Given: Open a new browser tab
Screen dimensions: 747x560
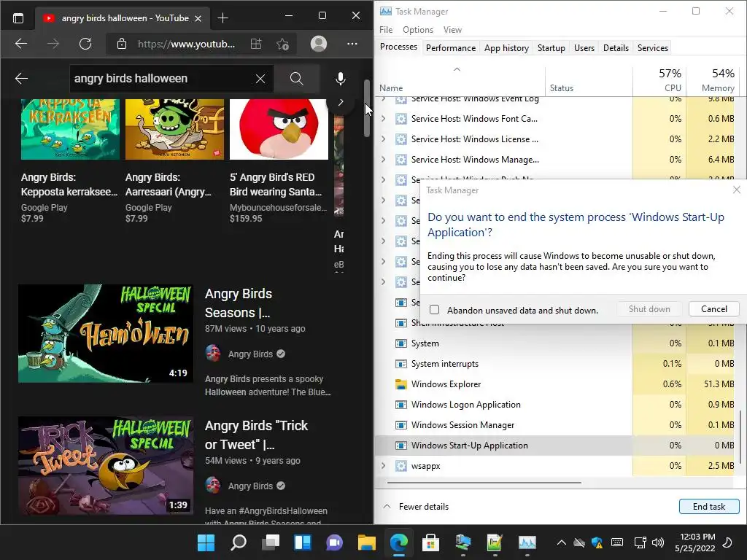Looking at the screenshot, I should click(222, 18).
